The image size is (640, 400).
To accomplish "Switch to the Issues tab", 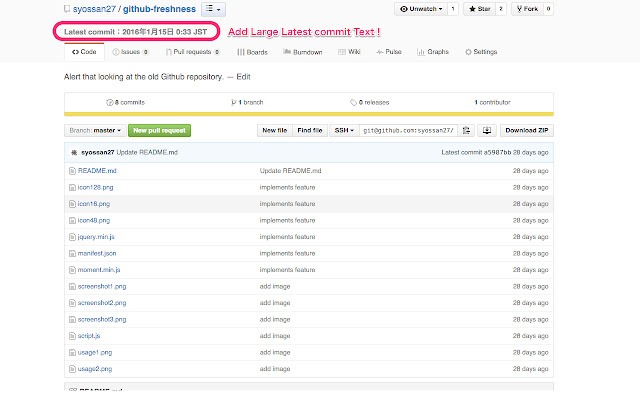I will 131,52.
